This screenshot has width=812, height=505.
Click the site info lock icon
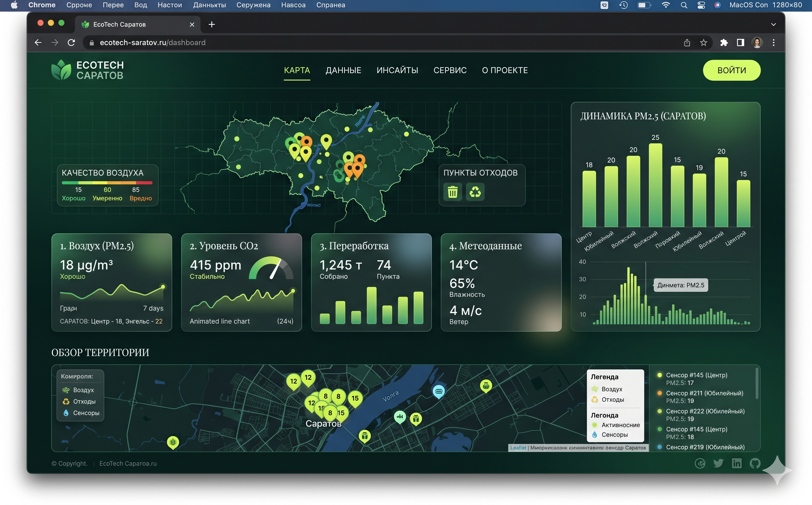[91, 43]
